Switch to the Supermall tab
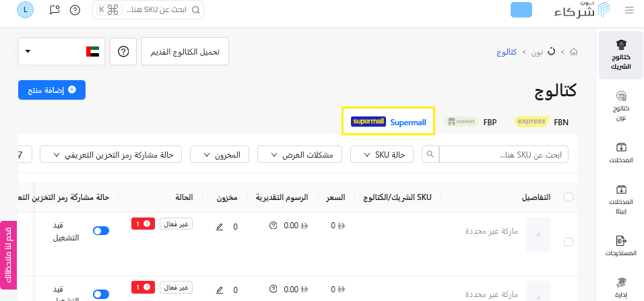 tap(389, 122)
